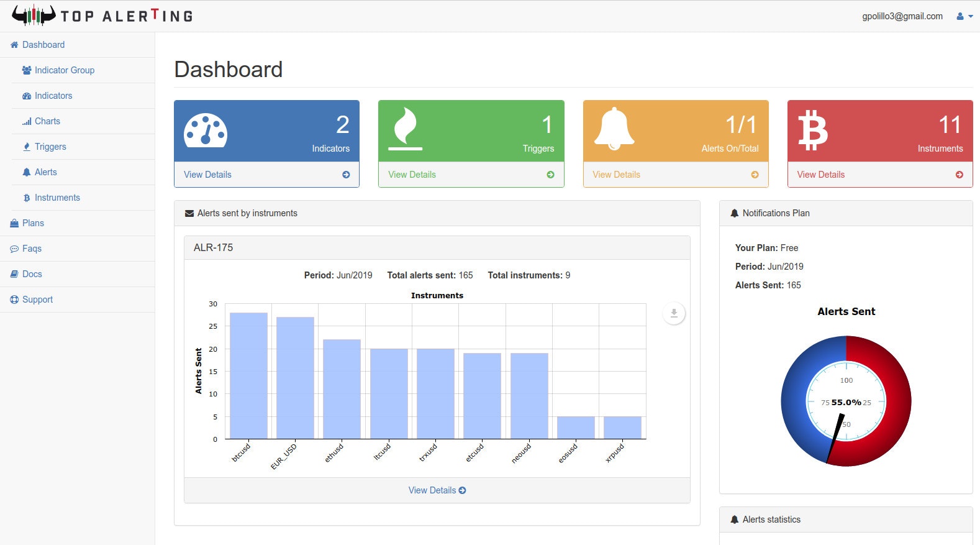
Task: Click the envelope icon in Alerts sent header
Action: click(189, 213)
